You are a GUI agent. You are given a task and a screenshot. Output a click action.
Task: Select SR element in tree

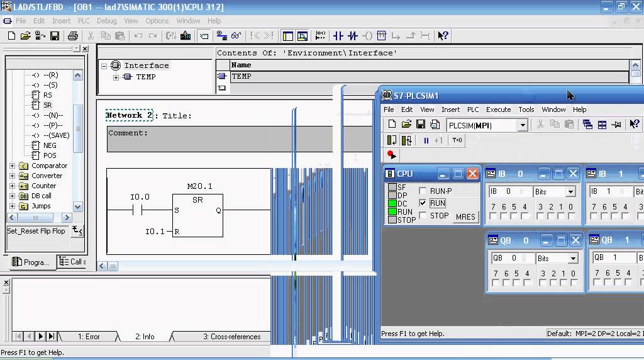coord(48,105)
